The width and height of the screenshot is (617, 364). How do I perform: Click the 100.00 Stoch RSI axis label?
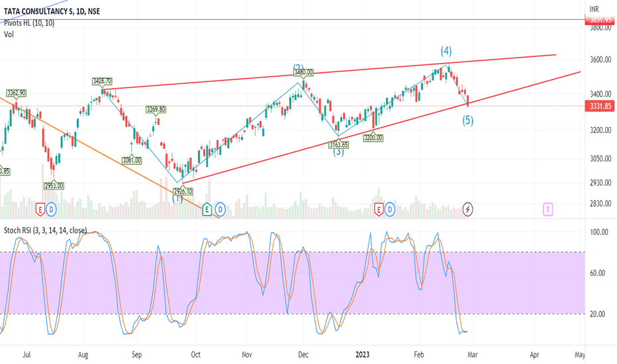[599, 232]
